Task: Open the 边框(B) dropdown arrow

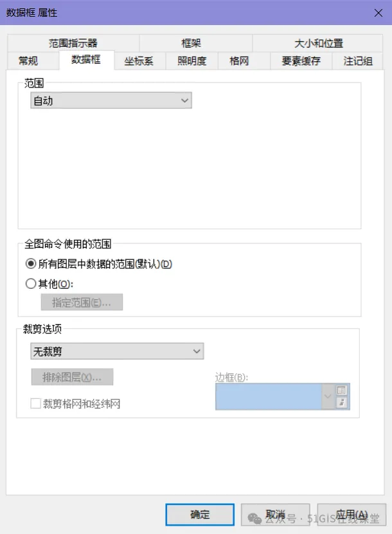Action: pos(327,396)
